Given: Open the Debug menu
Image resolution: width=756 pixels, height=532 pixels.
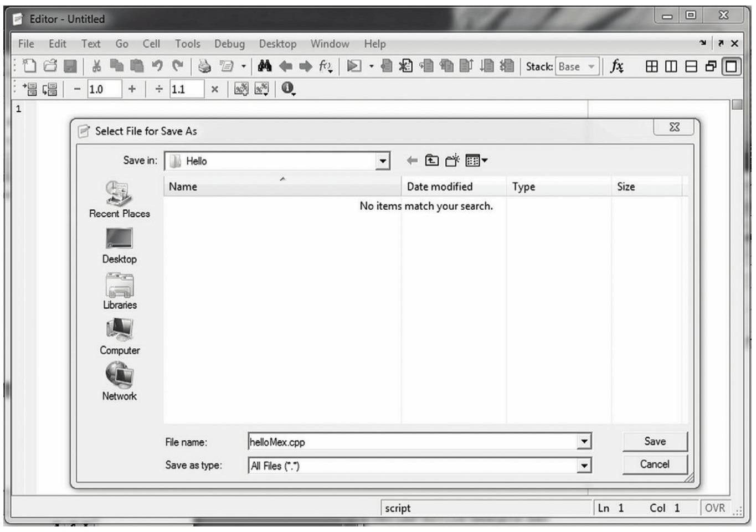Looking at the screenshot, I should pos(229,44).
